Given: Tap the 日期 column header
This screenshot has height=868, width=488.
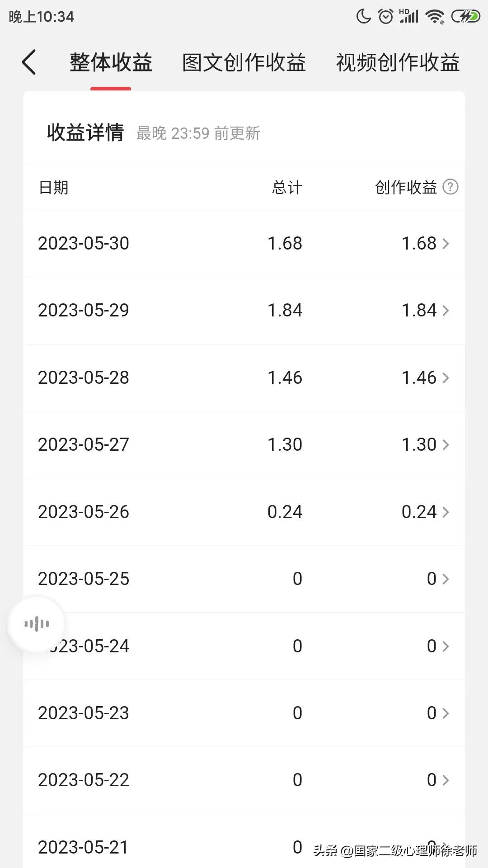Looking at the screenshot, I should click(54, 187).
